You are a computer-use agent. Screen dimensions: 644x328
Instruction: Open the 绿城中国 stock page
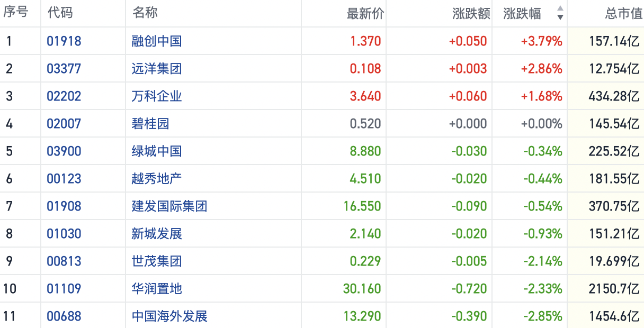pos(157,151)
